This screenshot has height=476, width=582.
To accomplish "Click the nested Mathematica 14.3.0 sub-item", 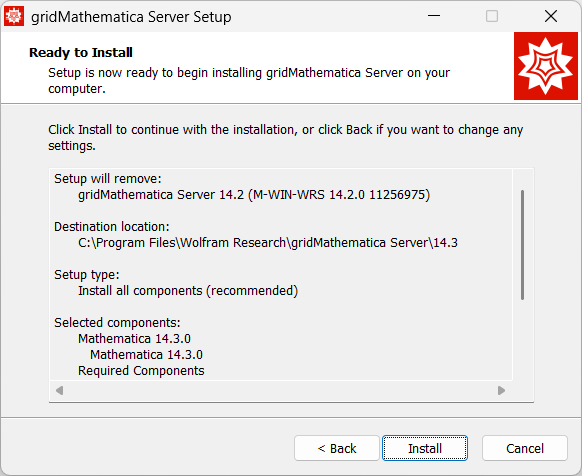I will click(x=146, y=355).
